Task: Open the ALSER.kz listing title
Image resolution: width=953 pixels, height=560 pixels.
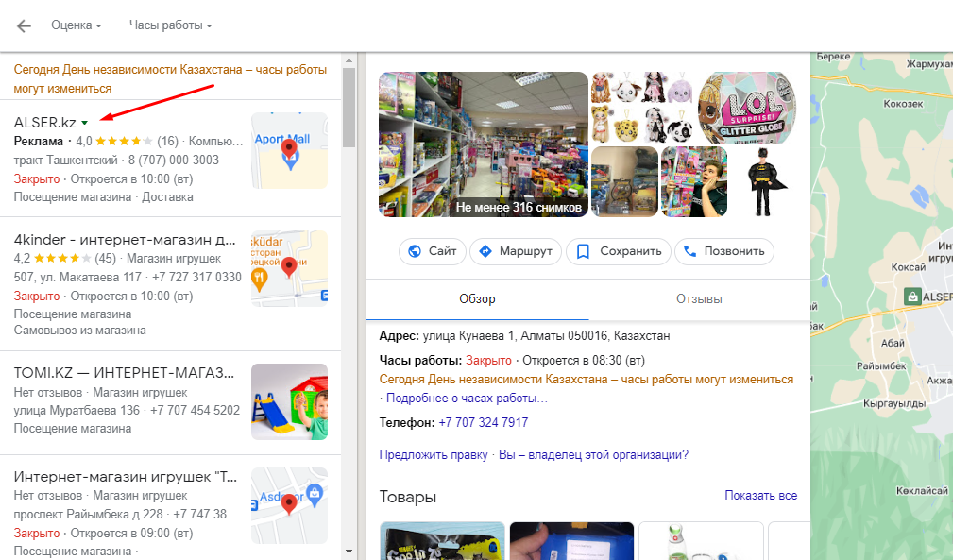Action: (x=45, y=123)
